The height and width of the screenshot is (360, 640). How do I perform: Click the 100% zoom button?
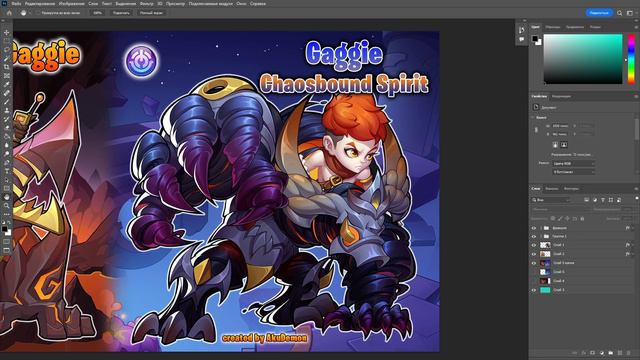[x=98, y=13]
